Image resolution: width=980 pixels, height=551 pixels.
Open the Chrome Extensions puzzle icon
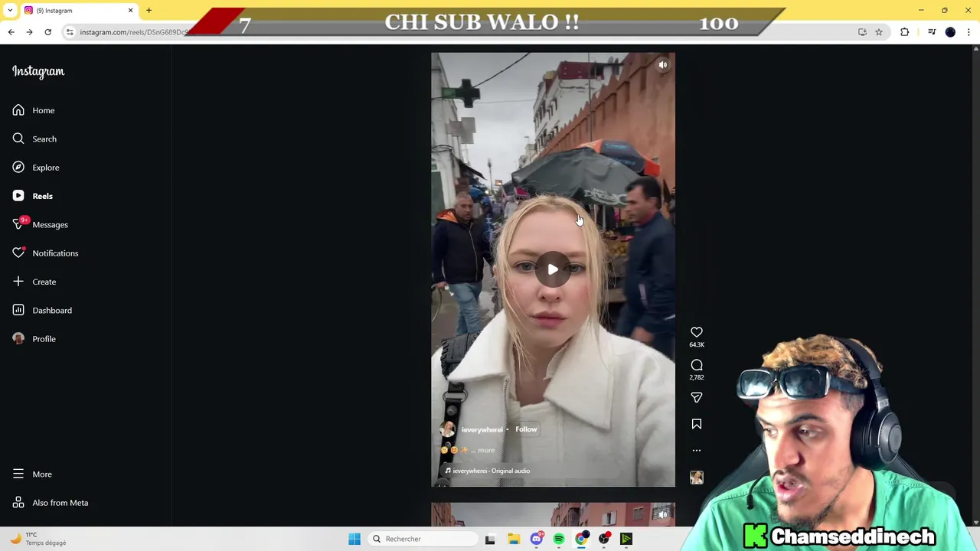905,32
